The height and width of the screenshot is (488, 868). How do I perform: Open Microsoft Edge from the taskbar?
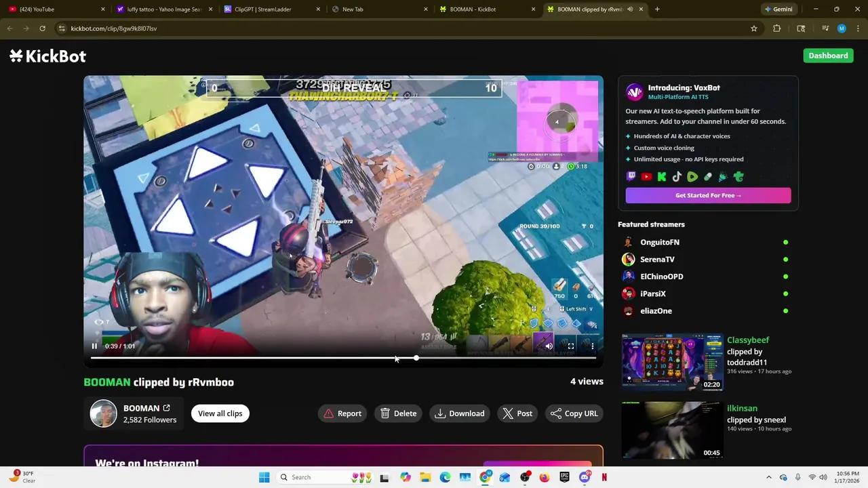coord(445,477)
